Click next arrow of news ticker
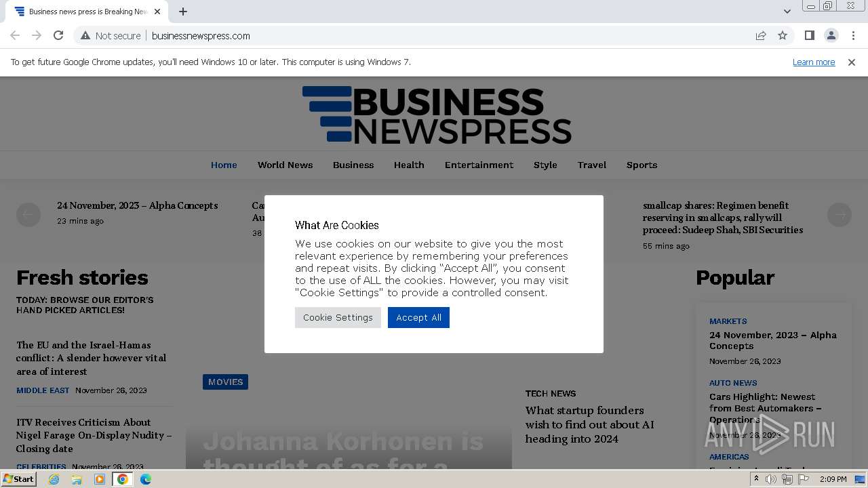Image resolution: width=868 pixels, height=488 pixels. coord(840,215)
